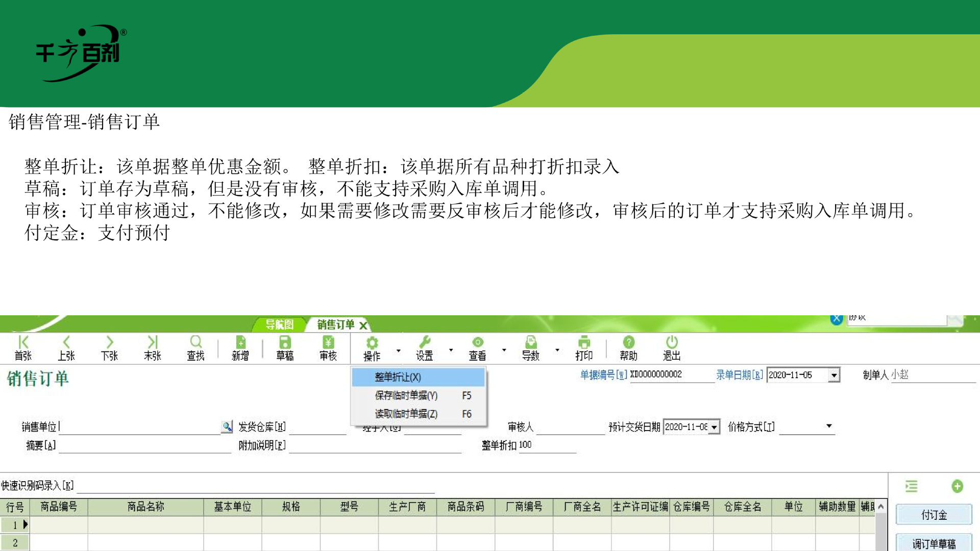Expand the 录单日期 date dropdown
The height and width of the screenshot is (551, 980).
tap(834, 375)
